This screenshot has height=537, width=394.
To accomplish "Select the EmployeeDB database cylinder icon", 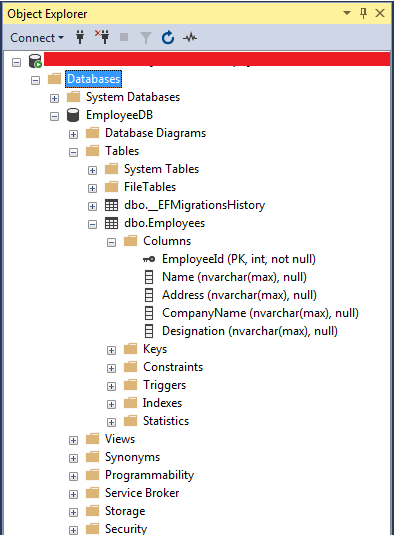I will [x=73, y=115].
